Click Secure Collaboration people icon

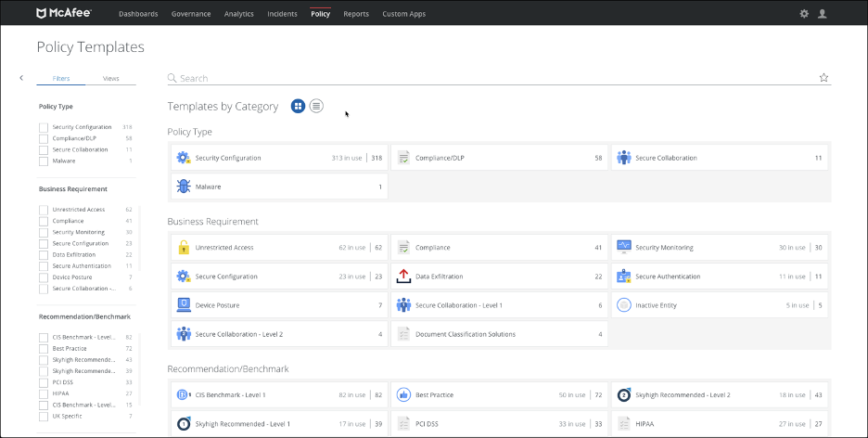624,158
